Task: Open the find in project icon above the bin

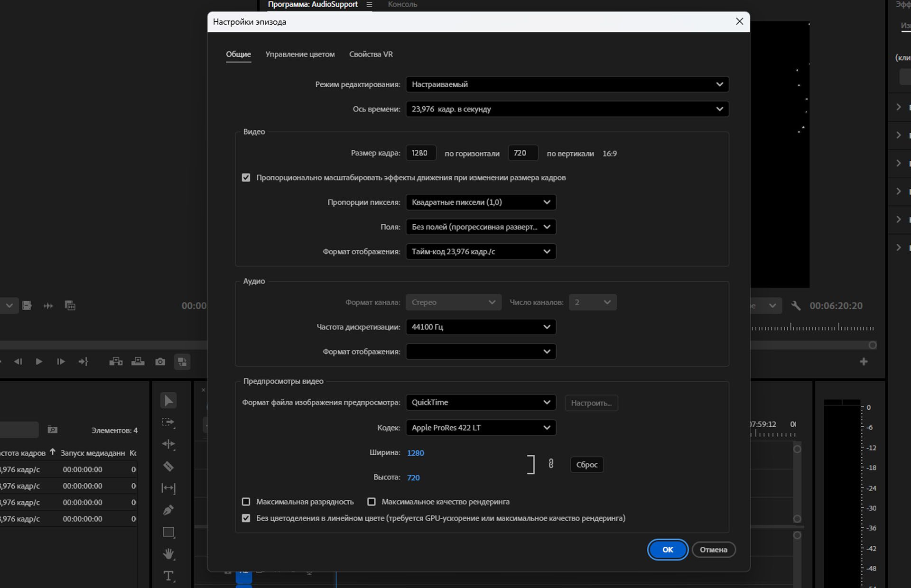Action: click(52, 430)
